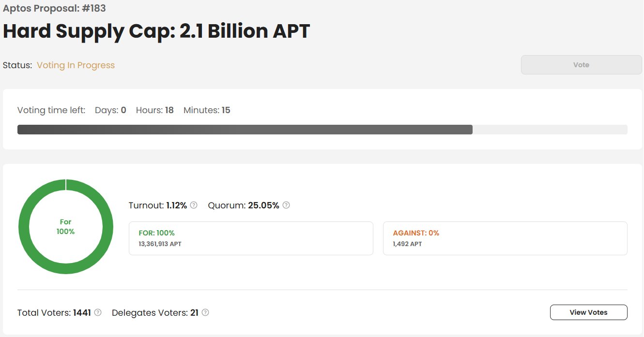Click the 25.05% quorum value
Viewport: 644px width, 337px height.
[263, 205]
